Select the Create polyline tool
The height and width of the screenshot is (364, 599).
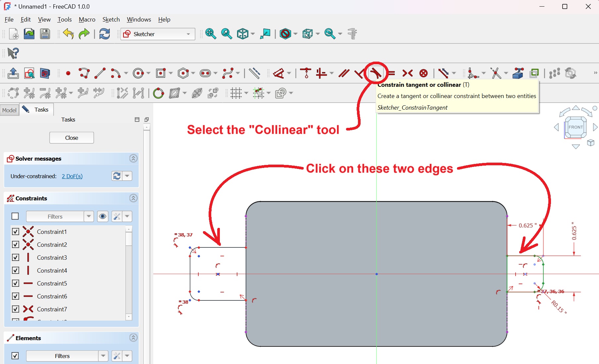[x=84, y=73]
